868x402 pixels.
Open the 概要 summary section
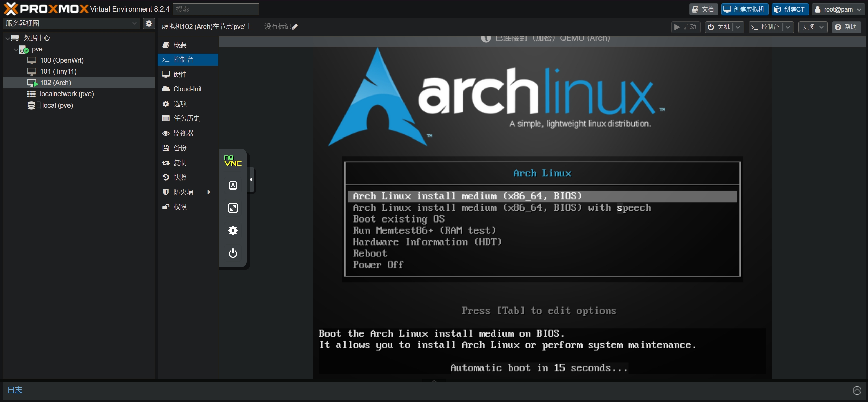pos(188,45)
